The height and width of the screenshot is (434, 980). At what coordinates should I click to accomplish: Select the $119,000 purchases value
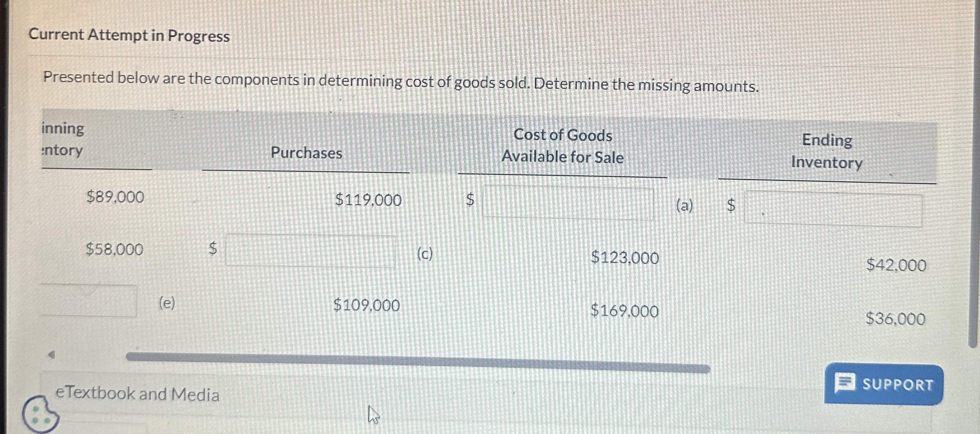[x=368, y=200]
